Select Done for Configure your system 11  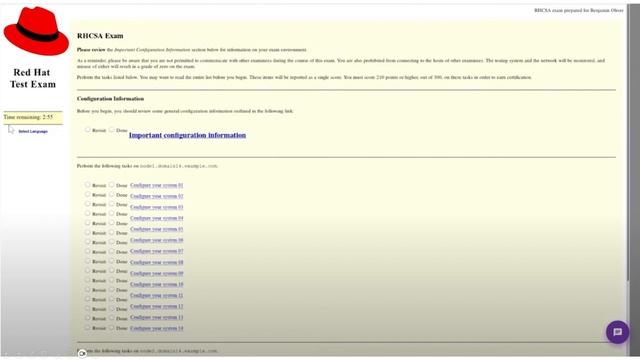tap(111, 280)
